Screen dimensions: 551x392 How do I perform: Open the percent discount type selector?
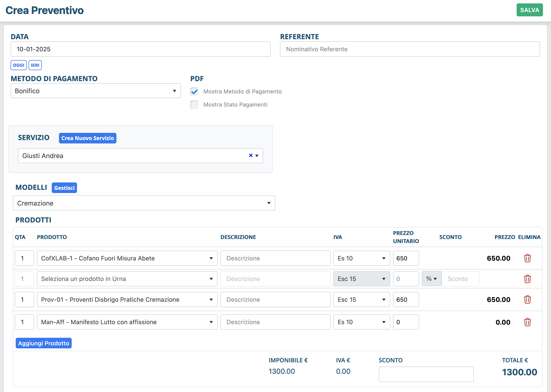(431, 279)
